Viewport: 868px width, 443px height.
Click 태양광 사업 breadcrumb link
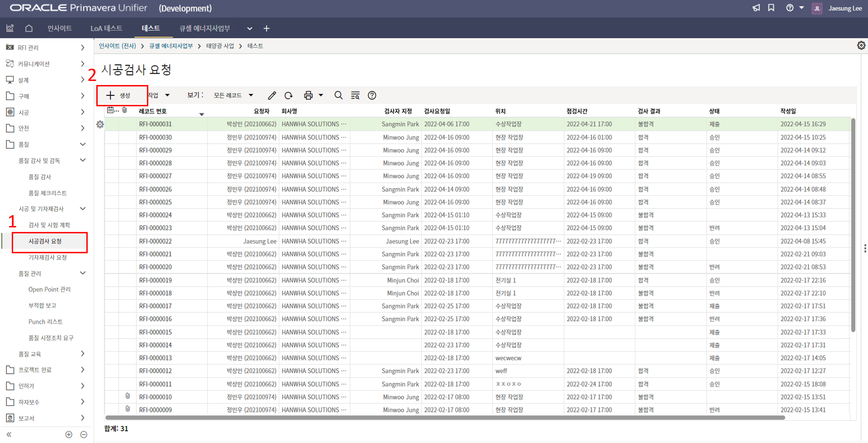point(220,46)
